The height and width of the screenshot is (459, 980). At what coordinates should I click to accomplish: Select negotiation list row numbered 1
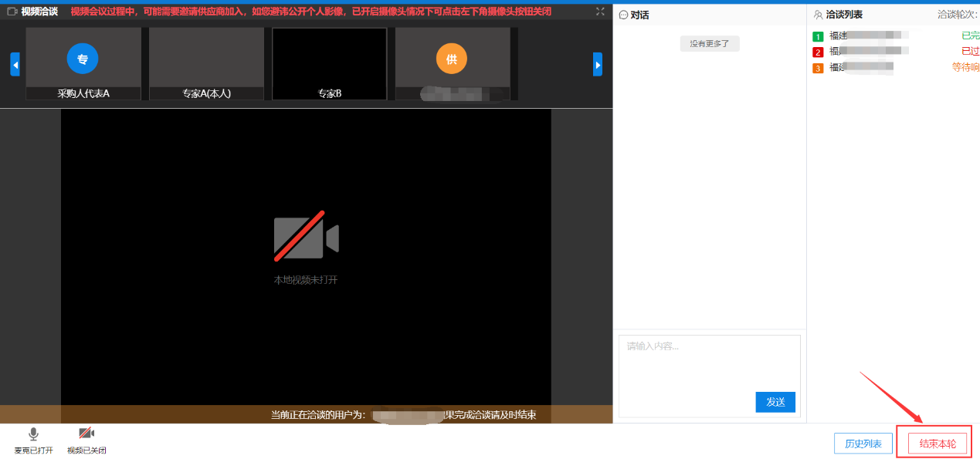click(x=896, y=35)
